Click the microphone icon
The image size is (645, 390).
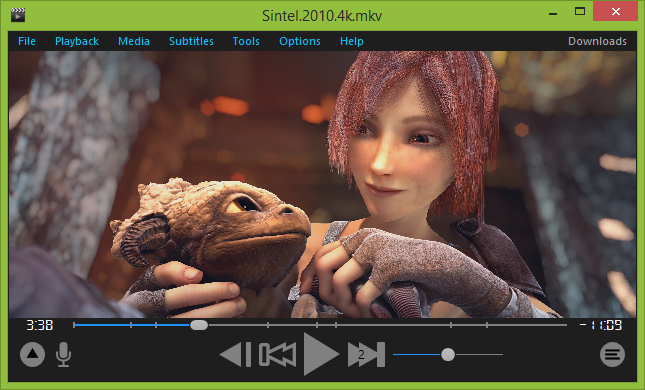63,354
